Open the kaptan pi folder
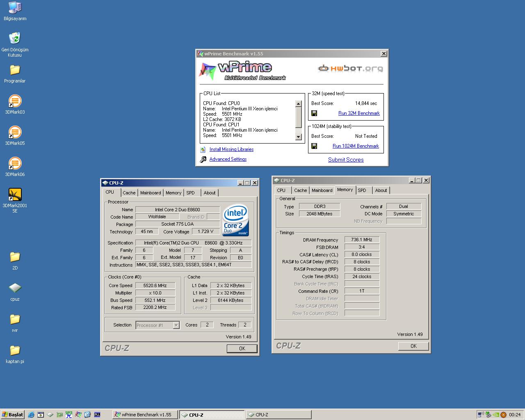 15,354
